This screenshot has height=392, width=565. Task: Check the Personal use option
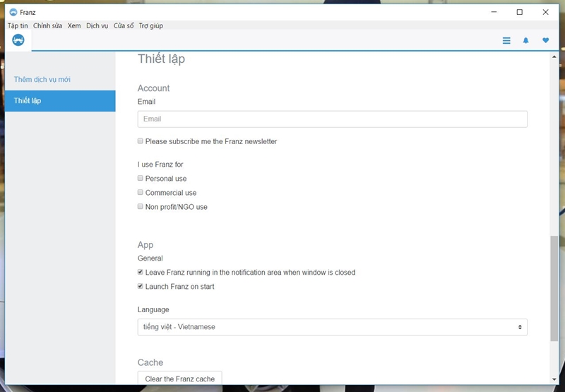pos(140,178)
